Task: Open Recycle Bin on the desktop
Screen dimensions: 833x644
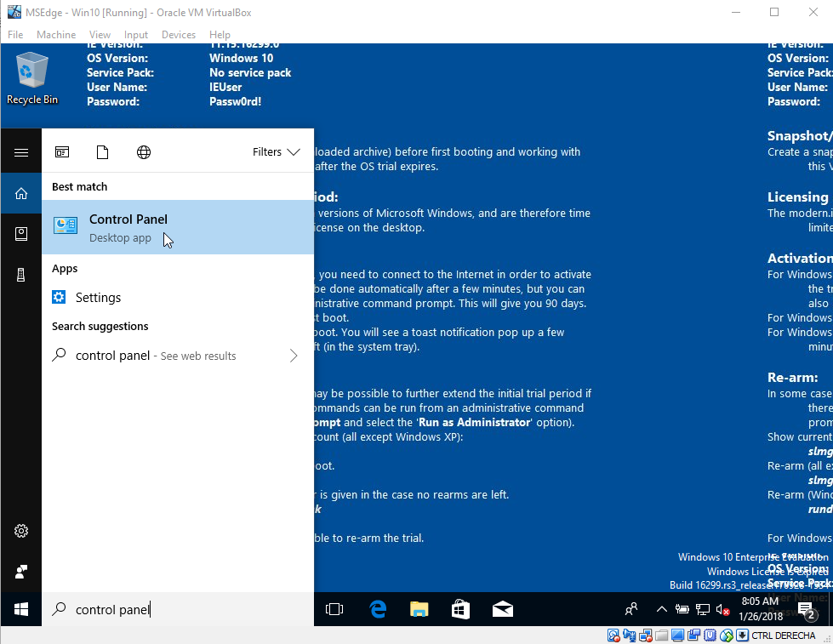Action: coord(32,78)
